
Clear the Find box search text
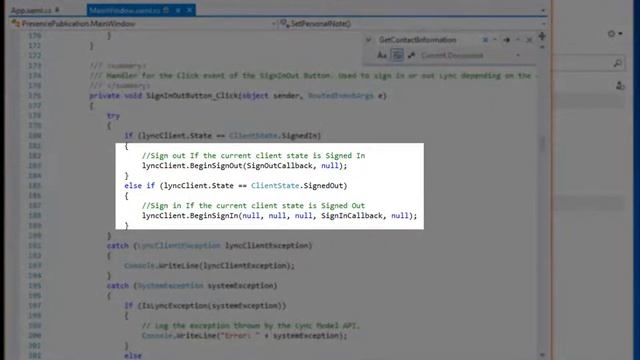[485, 40]
